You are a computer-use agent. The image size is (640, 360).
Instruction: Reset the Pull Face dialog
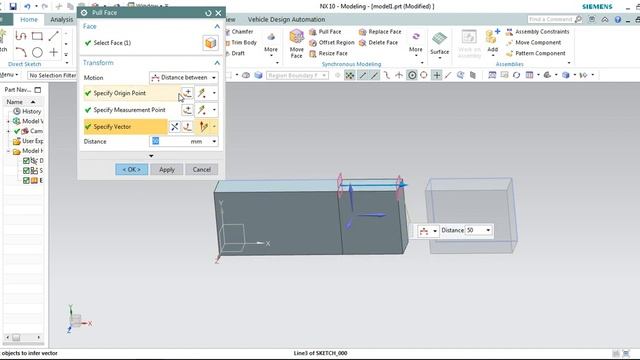click(209, 13)
